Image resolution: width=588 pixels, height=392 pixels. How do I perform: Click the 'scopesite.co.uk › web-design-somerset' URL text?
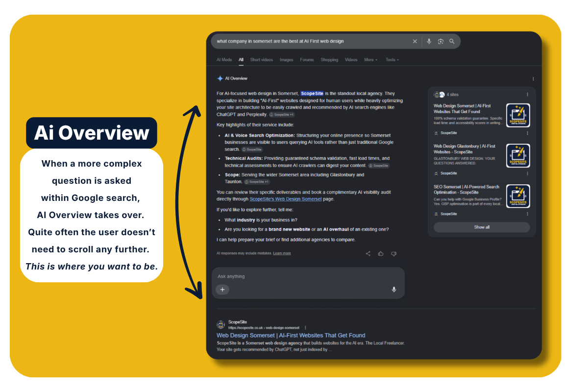click(x=264, y=327)
